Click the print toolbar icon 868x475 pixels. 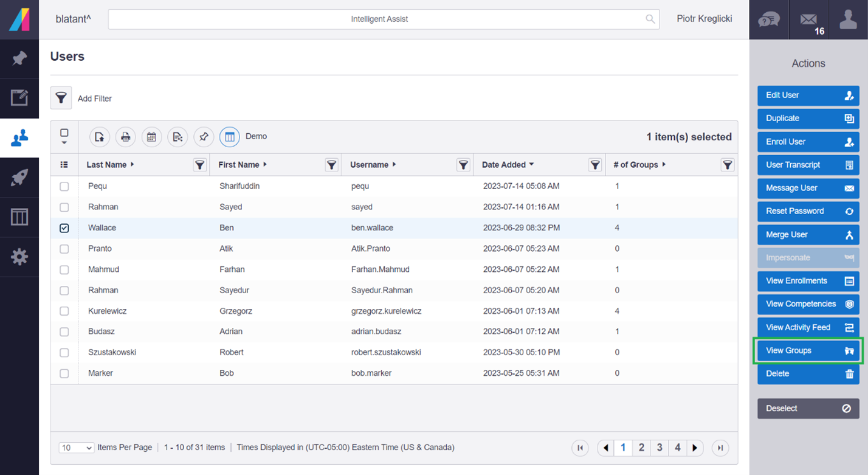[126, 137]
